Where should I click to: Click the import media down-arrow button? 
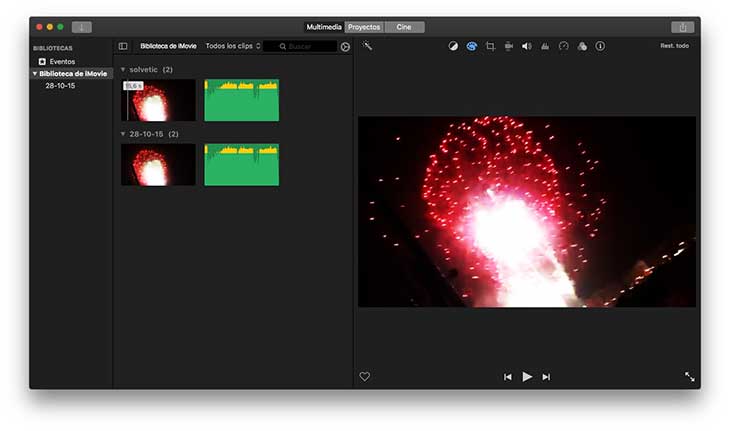(81, 27)
